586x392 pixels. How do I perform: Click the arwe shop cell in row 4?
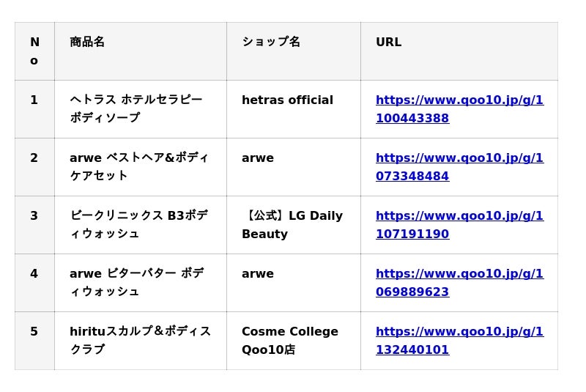click(258, 274)
